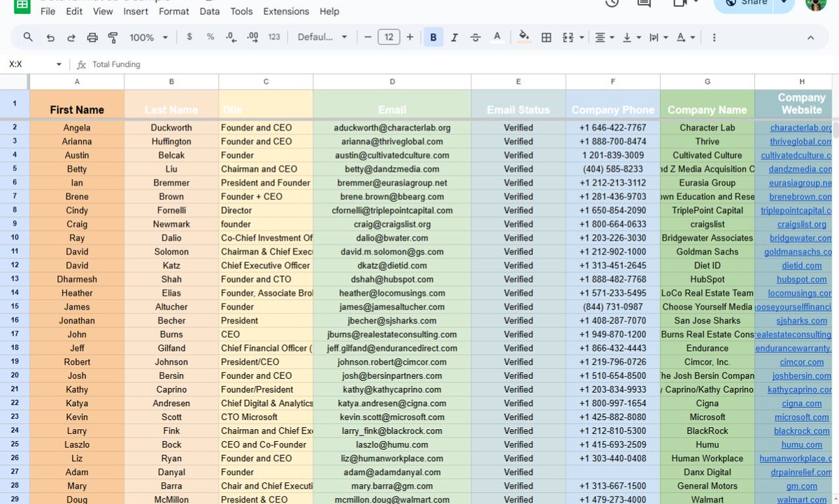Image resolution: width=839 pixels, height=504 pixels.
Task: Select row 10 header
Action: point(15,238)
